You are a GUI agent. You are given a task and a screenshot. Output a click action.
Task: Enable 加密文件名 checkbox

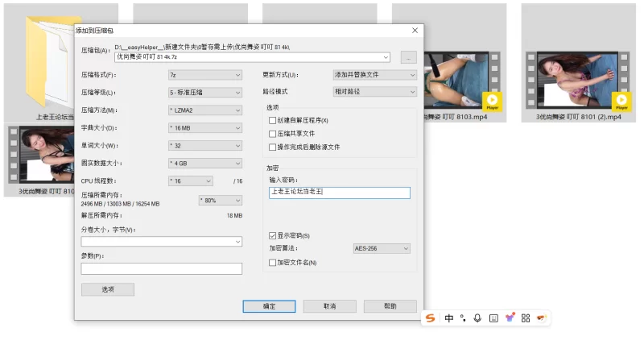pos(272,263)
